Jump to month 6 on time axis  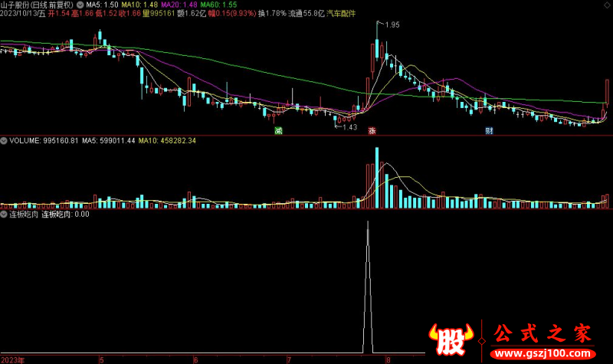(196, 360)
